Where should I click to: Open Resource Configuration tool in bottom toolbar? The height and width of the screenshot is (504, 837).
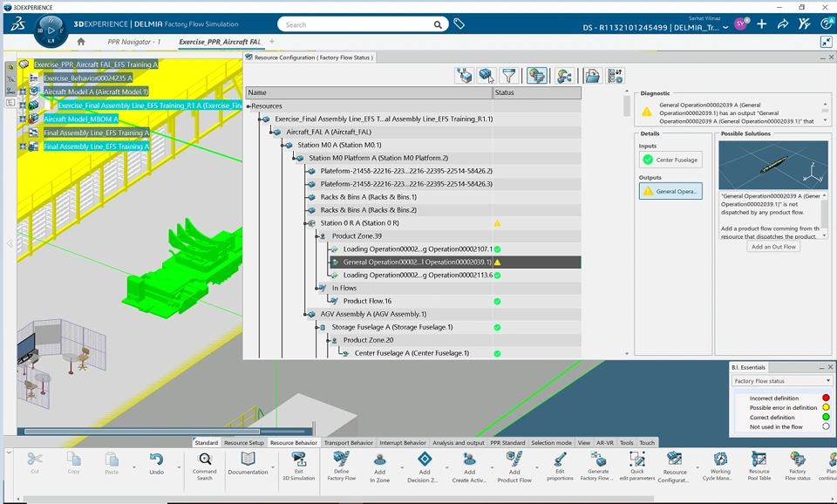[675, 467]
